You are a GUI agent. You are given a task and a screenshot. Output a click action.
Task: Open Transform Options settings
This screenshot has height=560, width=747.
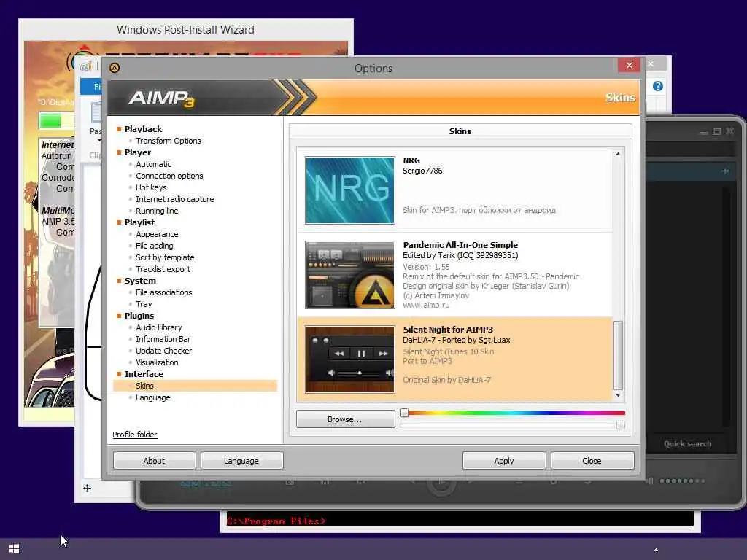[169, 141]
